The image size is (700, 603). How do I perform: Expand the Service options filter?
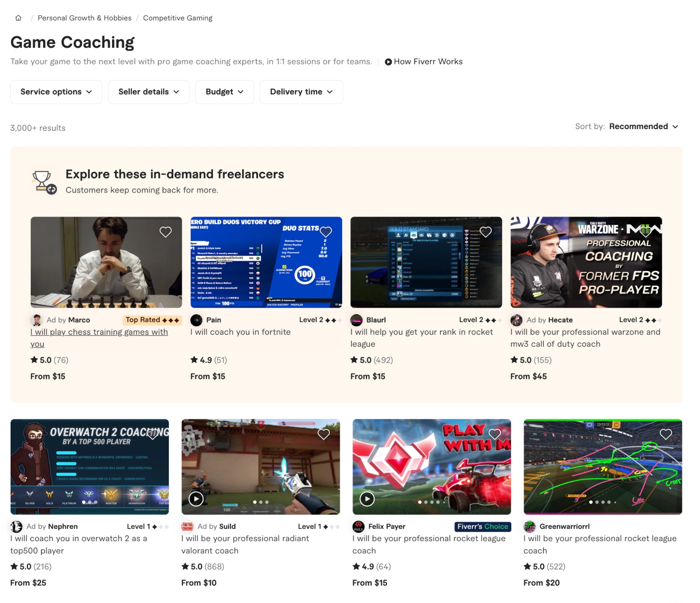56,92
